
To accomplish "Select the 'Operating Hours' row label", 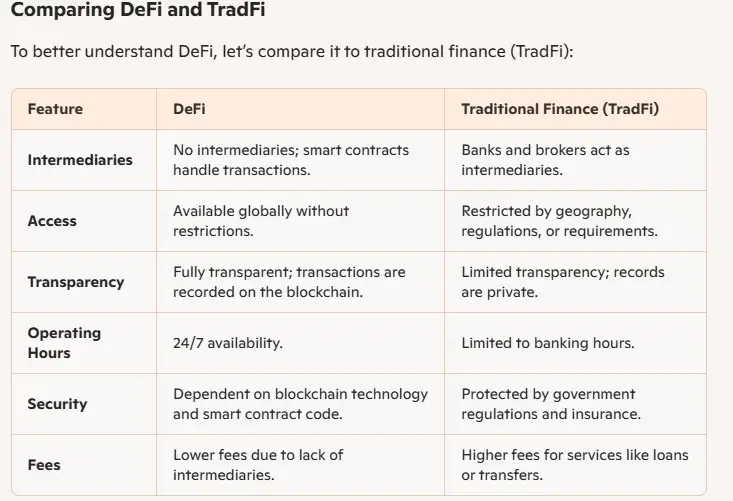I will click(64, 343).
